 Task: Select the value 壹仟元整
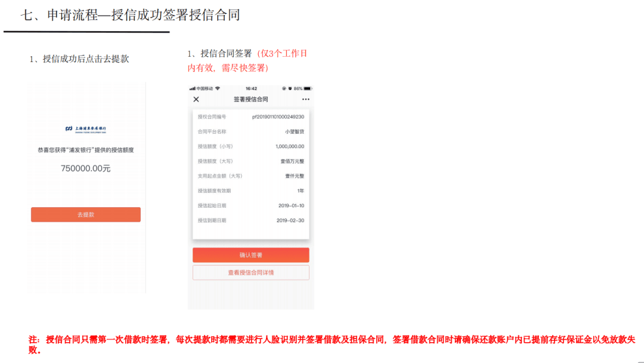coord(295,176)
